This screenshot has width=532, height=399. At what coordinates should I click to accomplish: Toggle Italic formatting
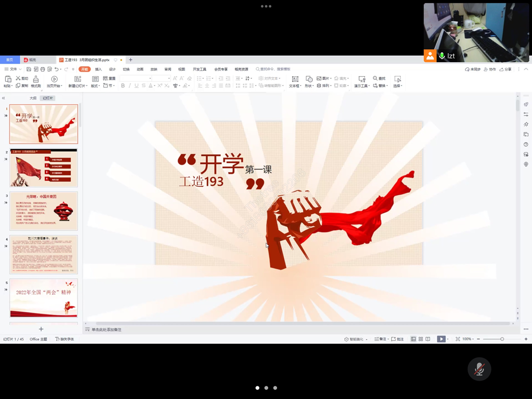click(130, 86)
